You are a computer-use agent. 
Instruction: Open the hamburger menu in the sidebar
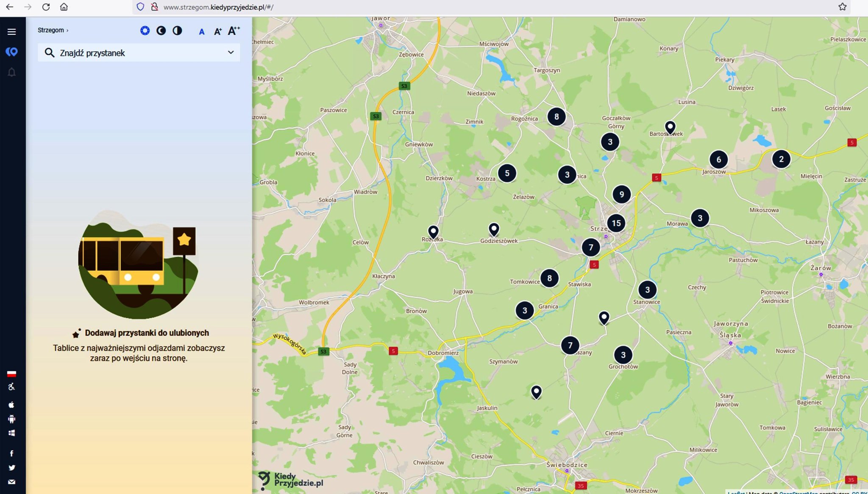(x=11, y=32)
